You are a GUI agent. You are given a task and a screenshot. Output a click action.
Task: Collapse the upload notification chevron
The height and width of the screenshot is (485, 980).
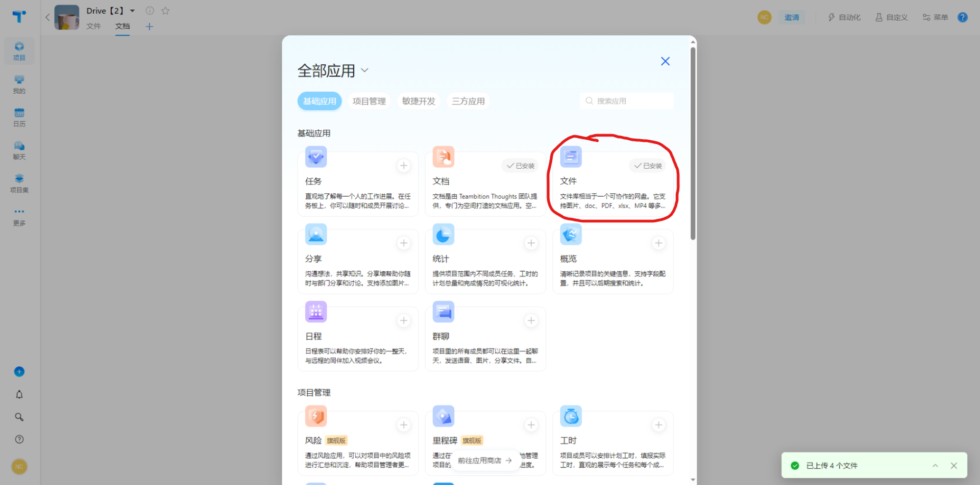pos(935,465)
